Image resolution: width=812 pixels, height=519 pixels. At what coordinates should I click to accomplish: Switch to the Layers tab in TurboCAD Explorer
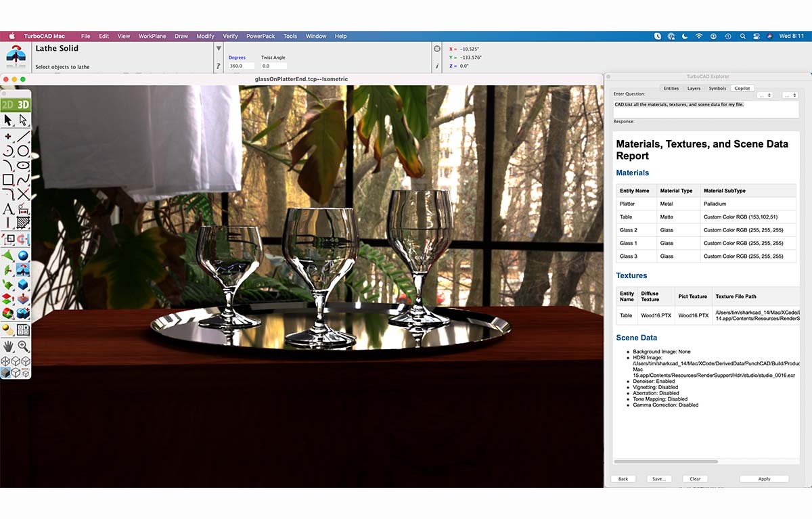[694, 88]
